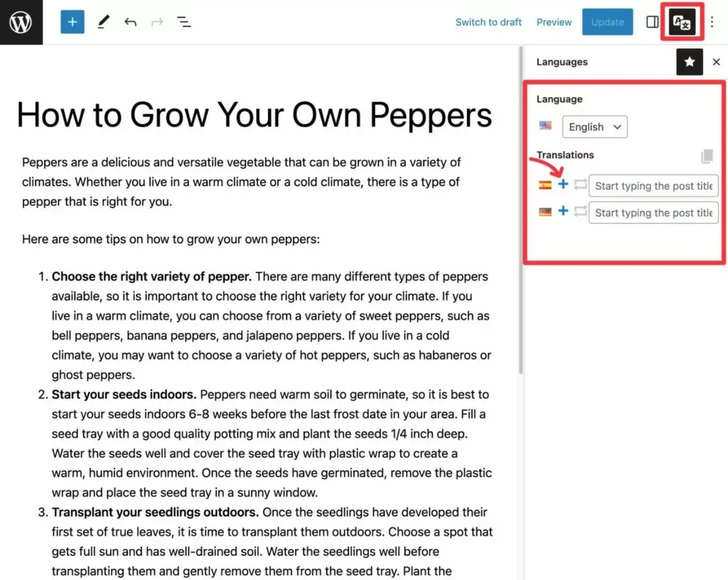Add German translation with plus icon
Screen dimensions: 728x580
tap(563, 211)
